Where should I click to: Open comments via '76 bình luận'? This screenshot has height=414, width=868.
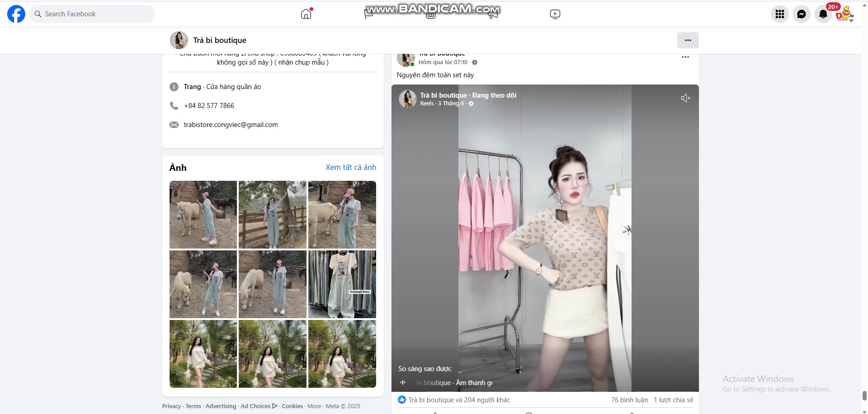pyautogui.click(x=629, y=400)
